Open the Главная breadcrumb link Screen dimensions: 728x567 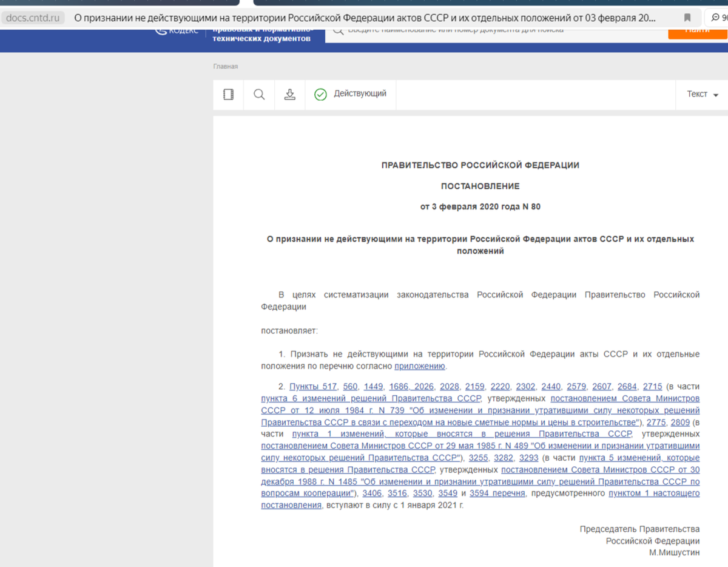click(225, 67)
